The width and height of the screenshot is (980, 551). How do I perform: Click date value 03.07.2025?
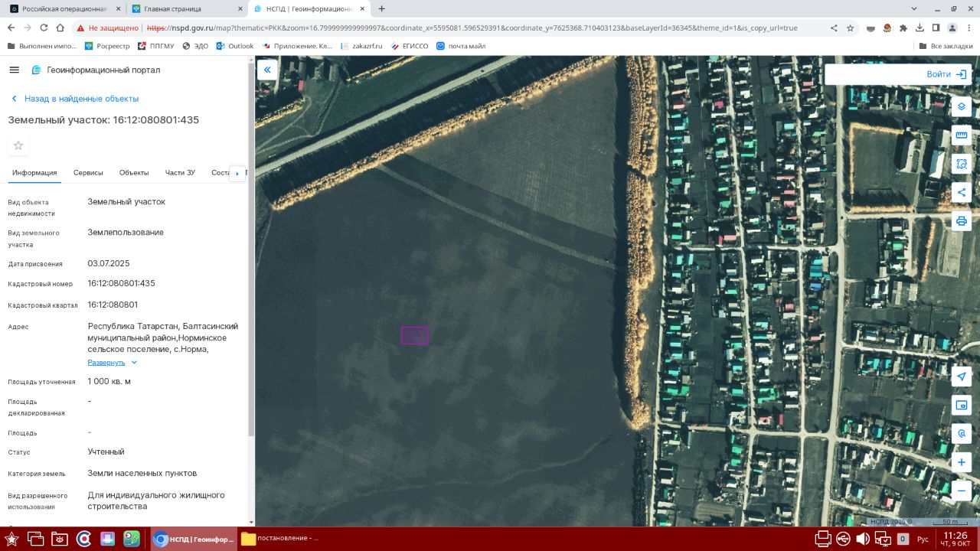(109, 263)
